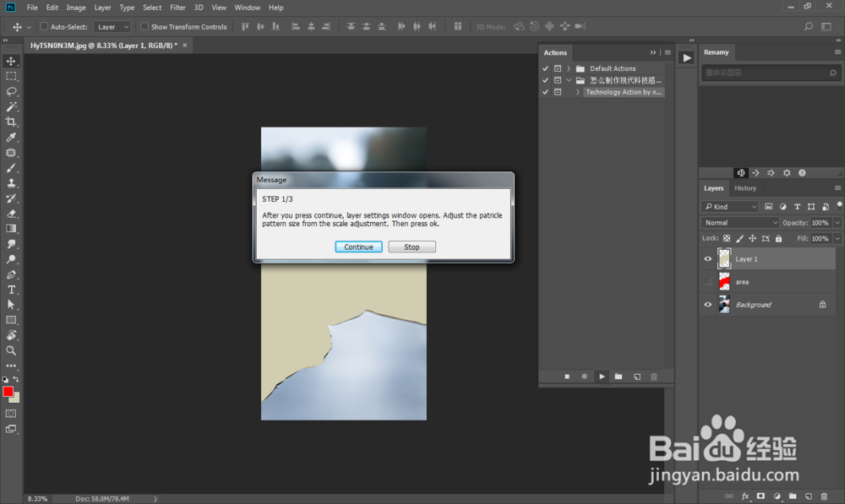Select the Gradient tool
845x504 pixels.
(x=11, y=229)
